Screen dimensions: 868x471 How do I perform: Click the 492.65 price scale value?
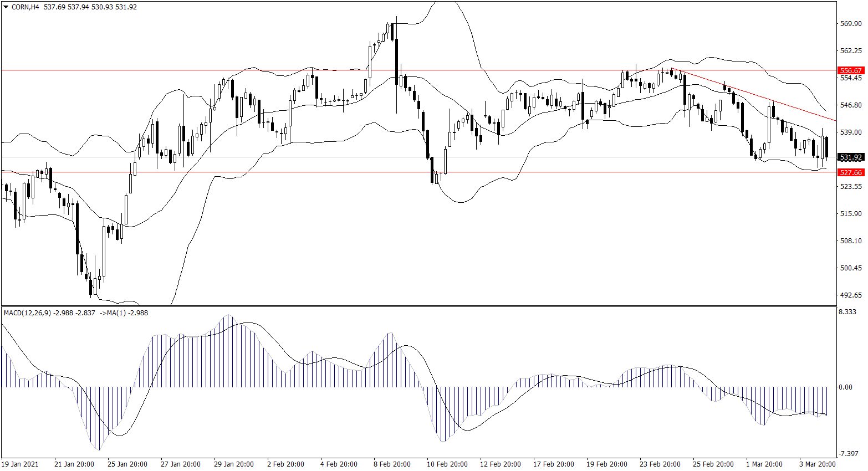pos(851,295)
